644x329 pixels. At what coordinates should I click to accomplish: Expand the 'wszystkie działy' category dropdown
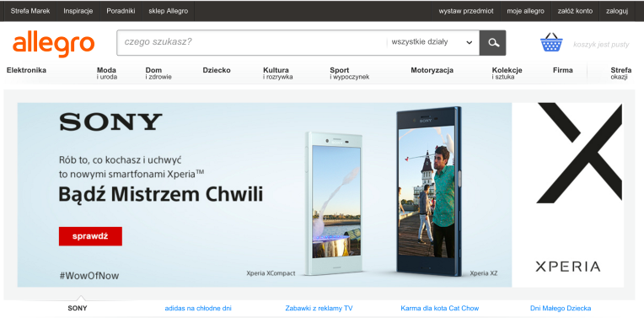point(432,42)
